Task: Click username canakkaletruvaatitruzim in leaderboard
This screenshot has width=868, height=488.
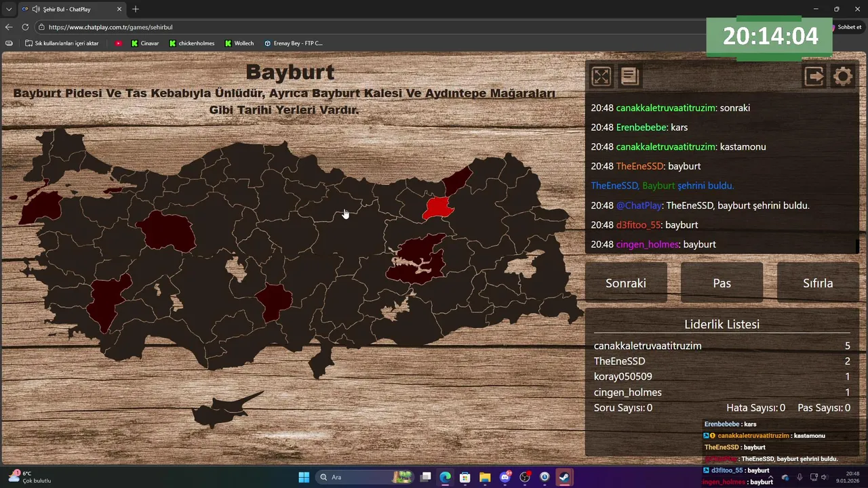Action: [x=648, y=346]
